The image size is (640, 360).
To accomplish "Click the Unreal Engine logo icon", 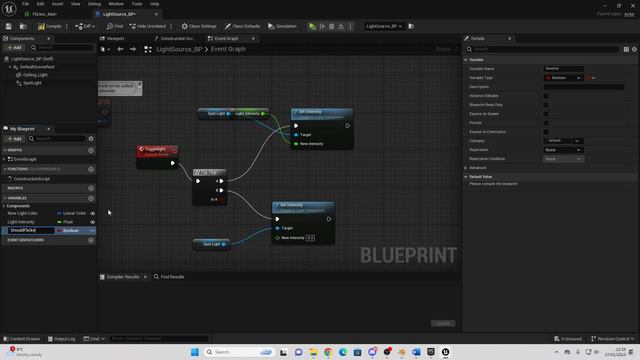I will [9, 9].
